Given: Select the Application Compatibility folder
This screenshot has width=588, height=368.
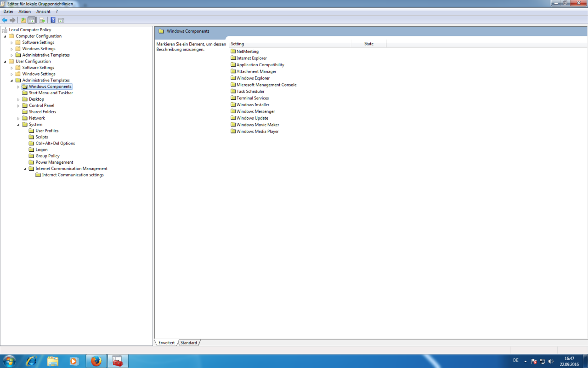Looking at the screenshot, I should [x=257, y=65].
